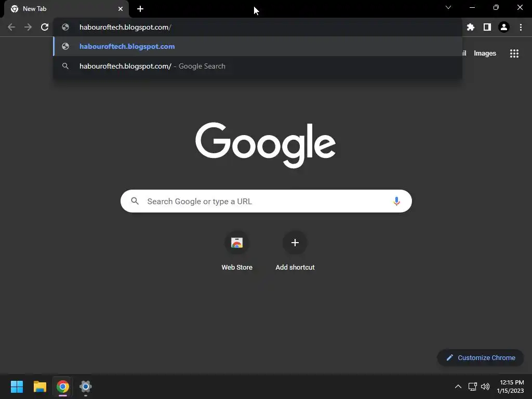Viewport: 532px width, 399px height.
Task: Click the Google logo
Action: point(265,145)
